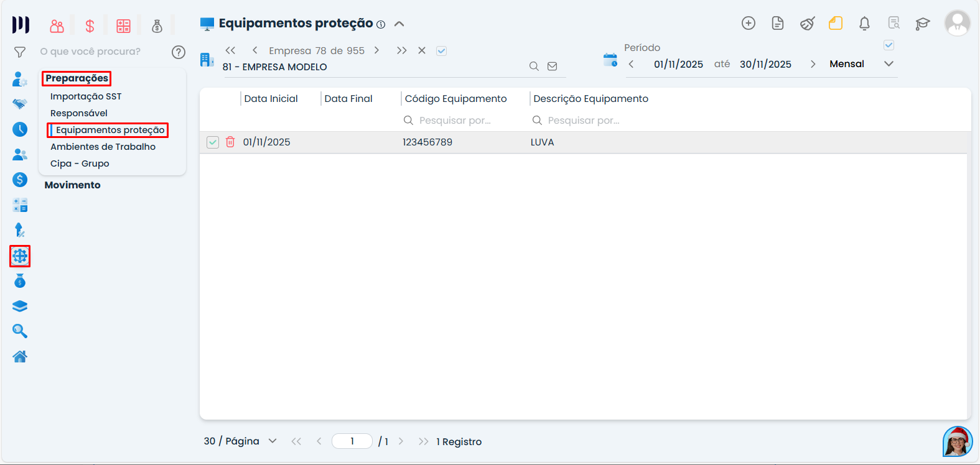Toggle the checkbox above Mensal period
The image size is (980, 465).
click(889, 45)
